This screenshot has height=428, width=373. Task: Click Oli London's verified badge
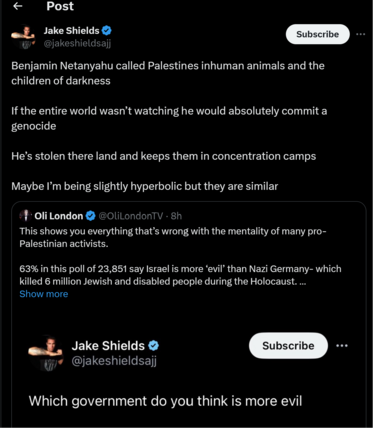(x=90, y=216)
